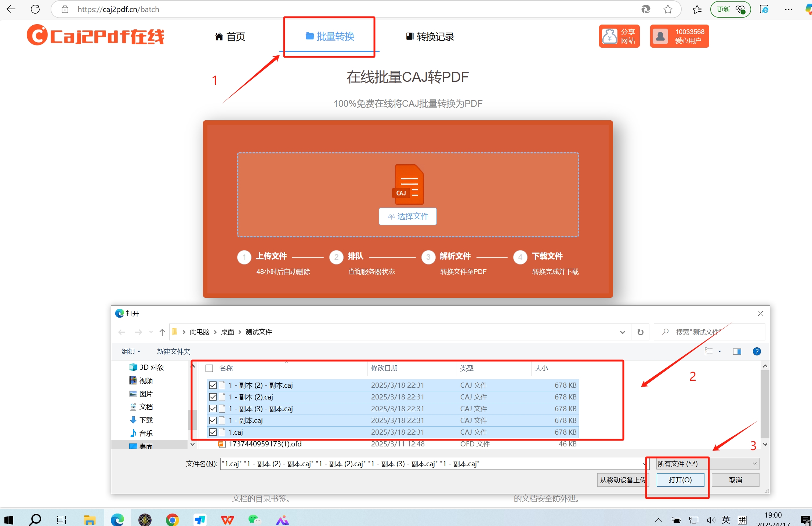
Task: Toggle the select-all checkbox beside 名称
Action: 210,368
